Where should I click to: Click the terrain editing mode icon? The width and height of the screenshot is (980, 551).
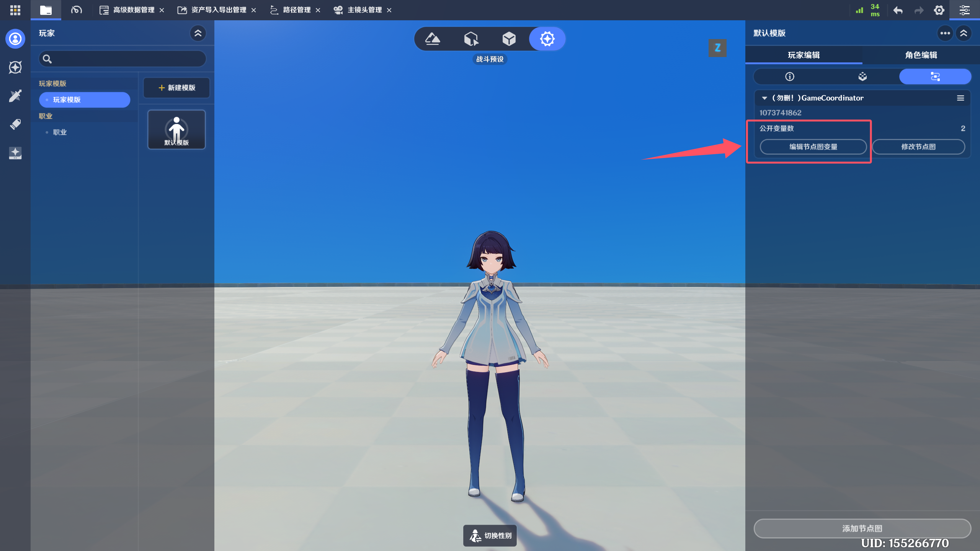click(x=433, y=39)
